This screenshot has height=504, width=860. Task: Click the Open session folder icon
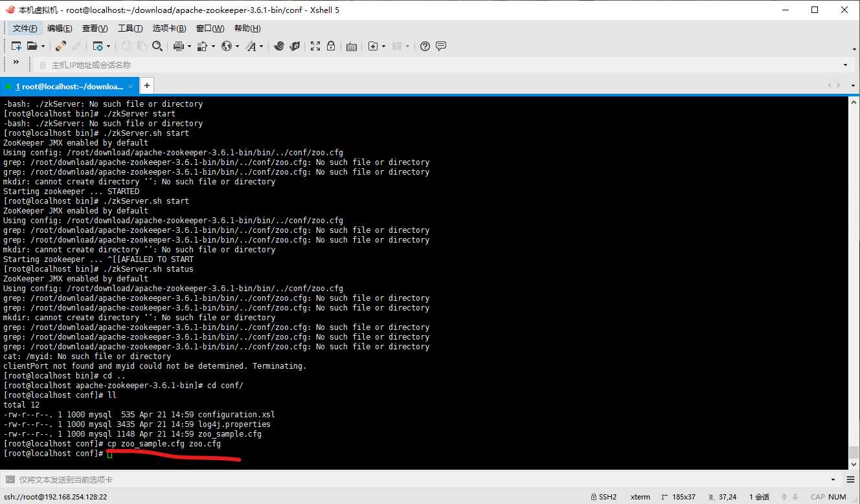coord(32,46)
